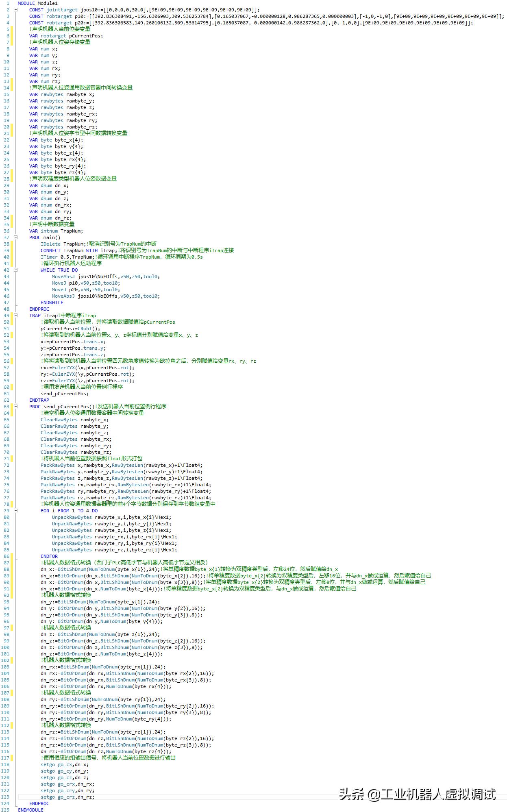507x812 pixels.
Task: Click the ENDFOR keyword
Action: 49,556
